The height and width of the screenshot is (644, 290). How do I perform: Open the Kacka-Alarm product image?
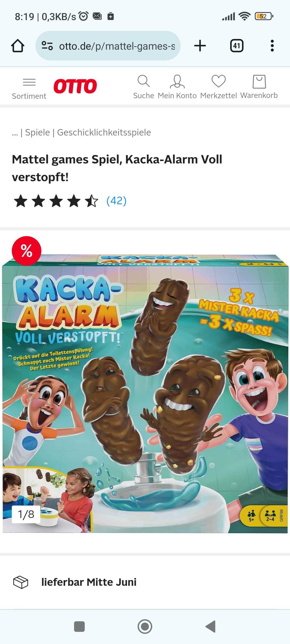click(x=145, y=393)
